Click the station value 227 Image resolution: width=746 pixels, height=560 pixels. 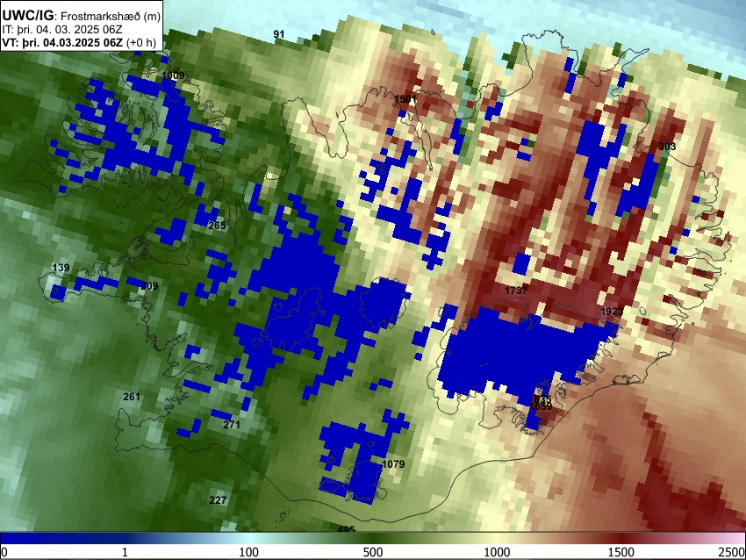click(x=218, y=500)
